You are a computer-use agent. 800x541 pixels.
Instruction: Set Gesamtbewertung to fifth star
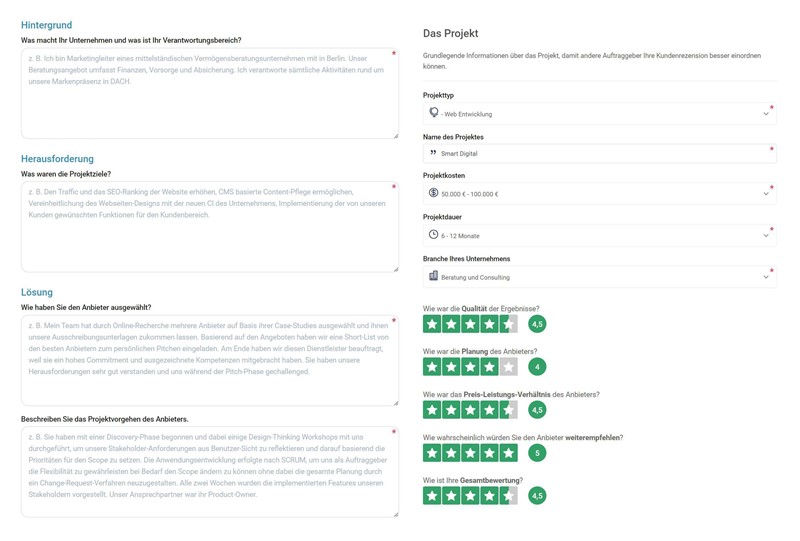(508, 496)
